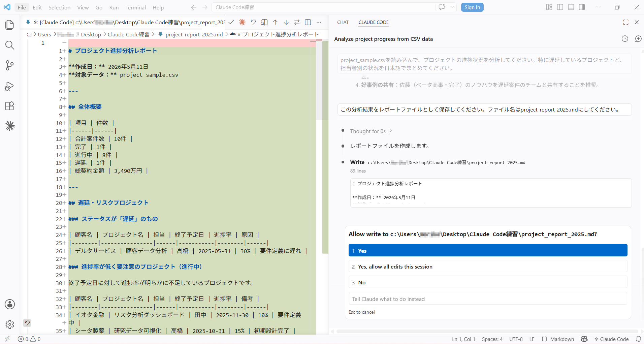Open notifications bell in status bar
This screenshot has width=644, height=344.
point(638,339)
